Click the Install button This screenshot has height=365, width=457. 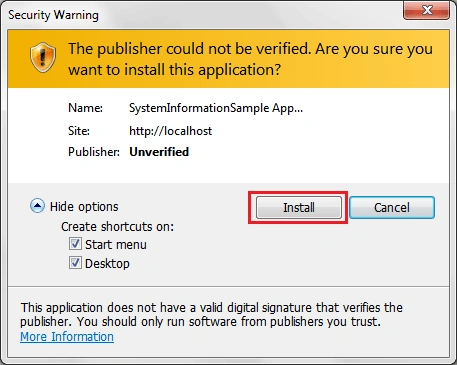tap(299, 207)
